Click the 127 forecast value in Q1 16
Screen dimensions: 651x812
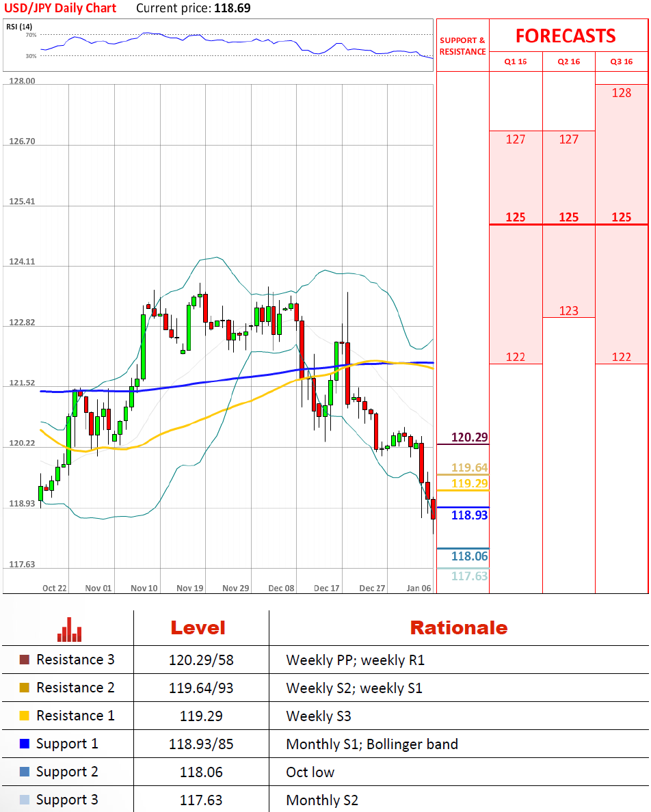516,139
